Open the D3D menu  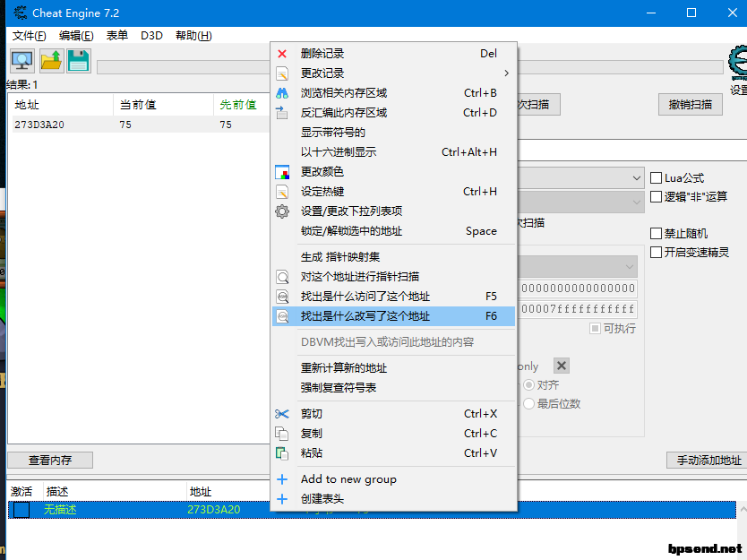[151, 36]
